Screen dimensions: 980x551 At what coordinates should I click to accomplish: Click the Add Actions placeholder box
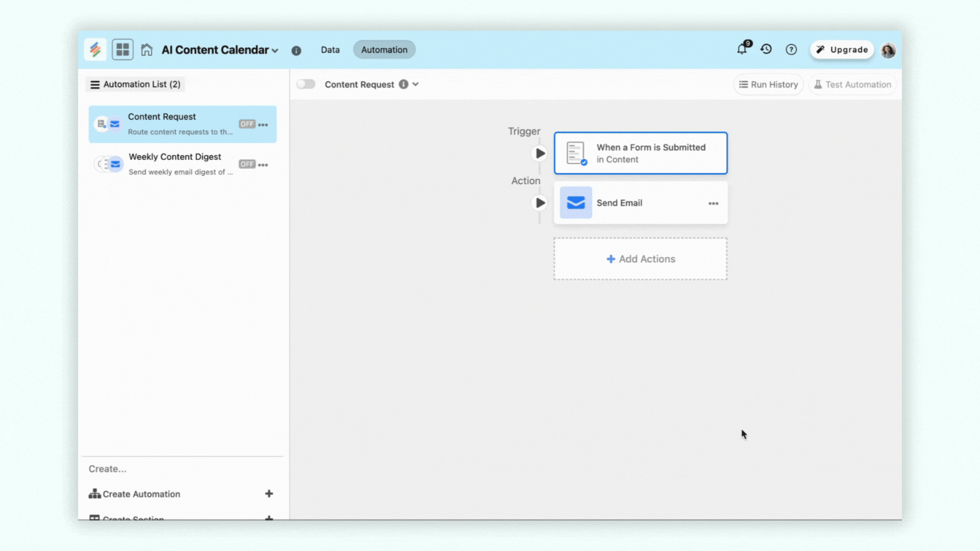pos(640,259)
